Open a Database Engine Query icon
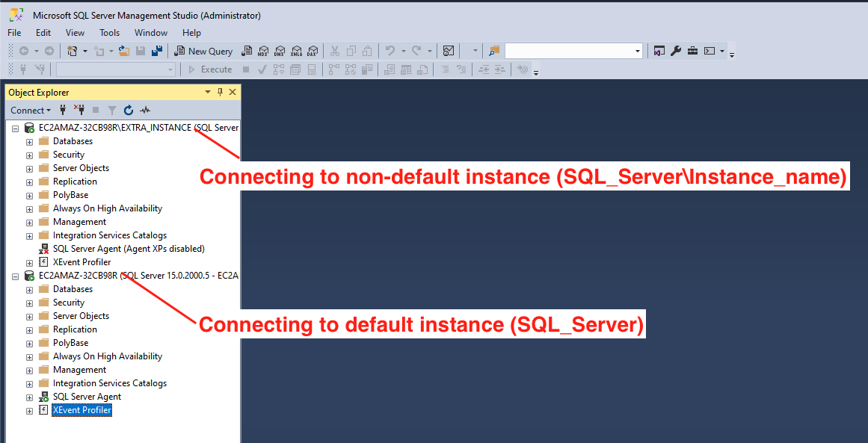Image resolution: width=868 pixels, height=443 pixels. pyautogui.click(x=246, y=51)
